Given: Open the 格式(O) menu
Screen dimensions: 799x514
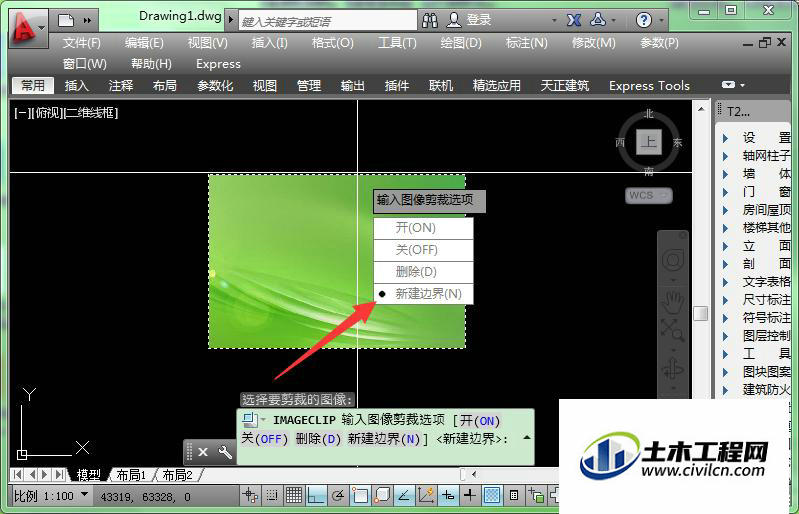Looking at the screenshot, I should click(332, 43).
